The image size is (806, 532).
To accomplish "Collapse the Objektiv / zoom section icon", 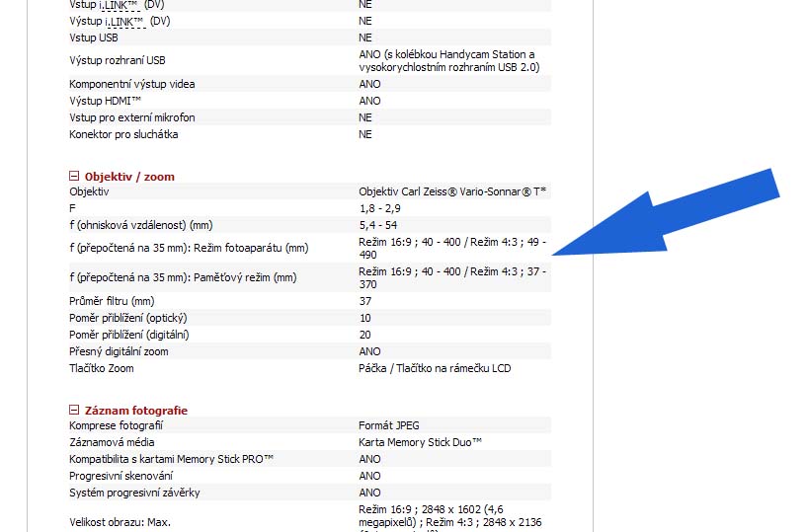I will point(74,177).
